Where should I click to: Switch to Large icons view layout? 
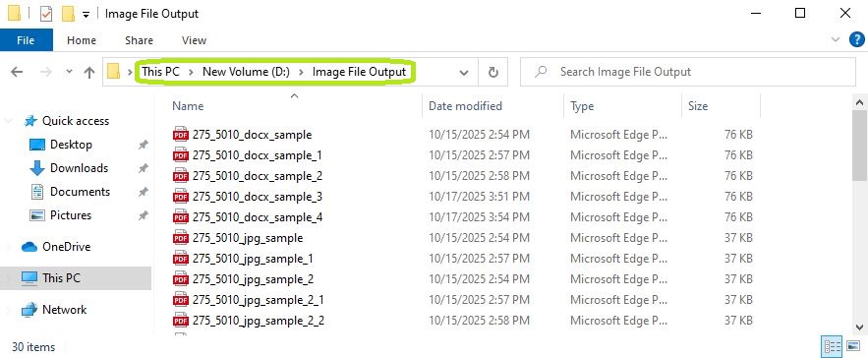853,347
